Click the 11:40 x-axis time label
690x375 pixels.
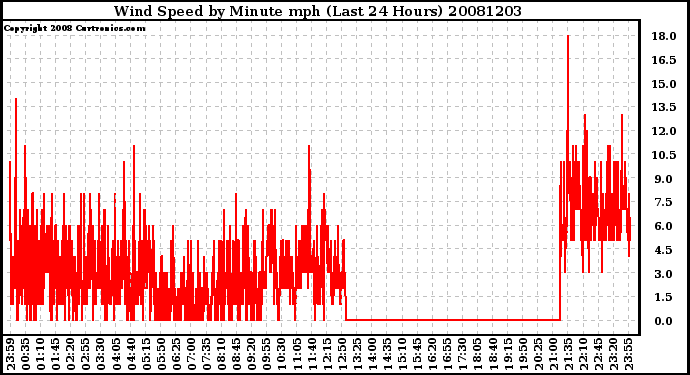coord(312,354)
